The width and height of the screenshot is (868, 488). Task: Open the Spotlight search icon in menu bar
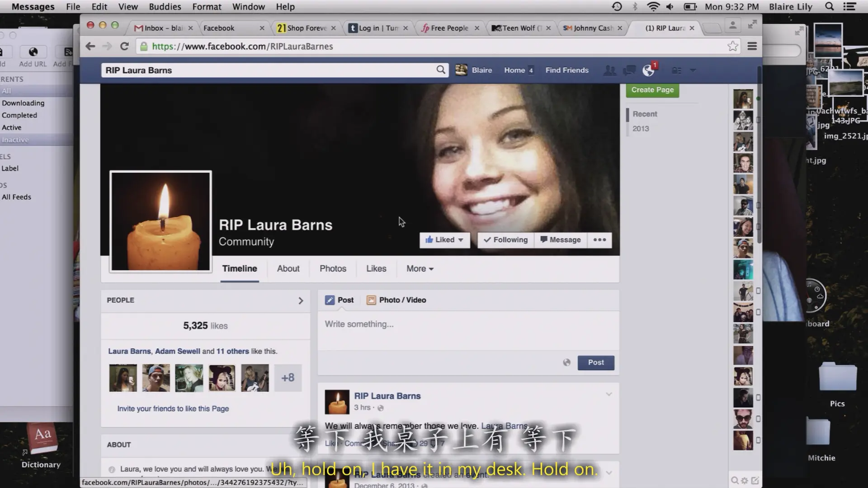[829, 7]
